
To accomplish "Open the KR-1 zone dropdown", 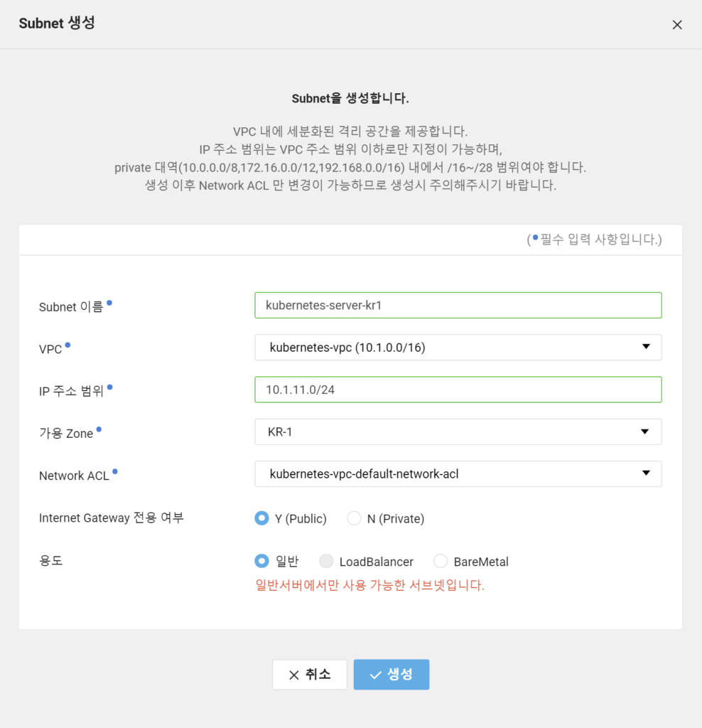I will coord(458,432).
